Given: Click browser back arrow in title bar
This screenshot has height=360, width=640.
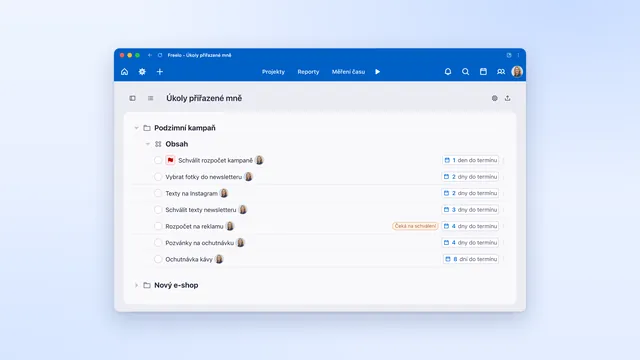Looking at the screenshot, I should coord(150,55).
